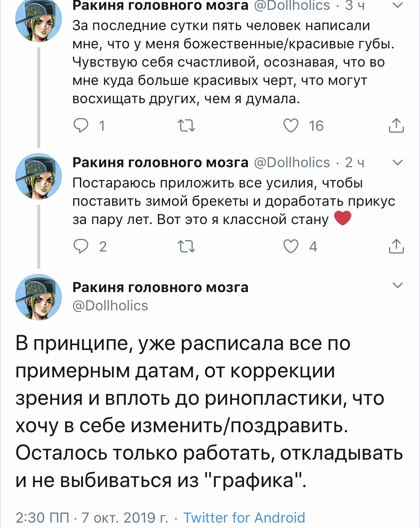Open the main tweet's dropdown arrow

[x=398, y=285]
